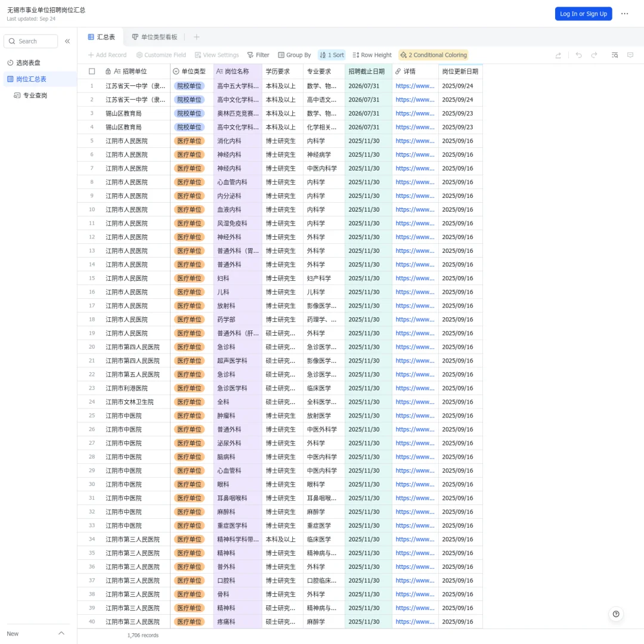Open the help question mark icon

click(x=616, y=614)
